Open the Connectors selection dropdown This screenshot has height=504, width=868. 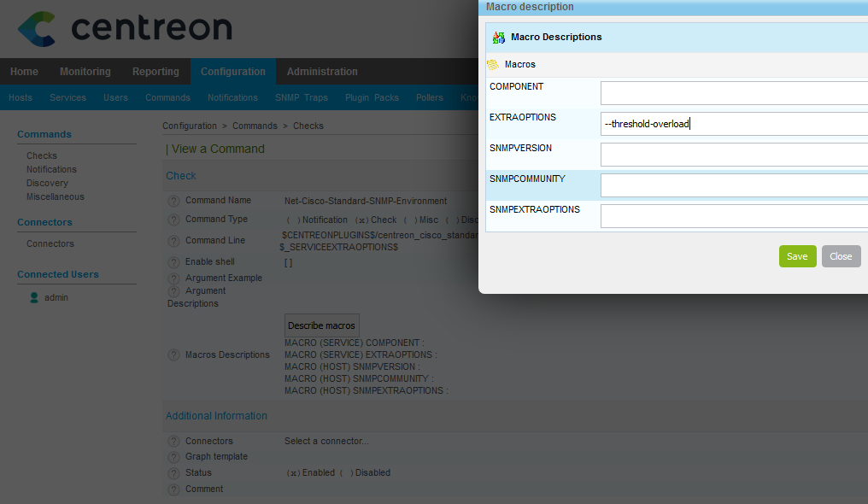point(325,441)
